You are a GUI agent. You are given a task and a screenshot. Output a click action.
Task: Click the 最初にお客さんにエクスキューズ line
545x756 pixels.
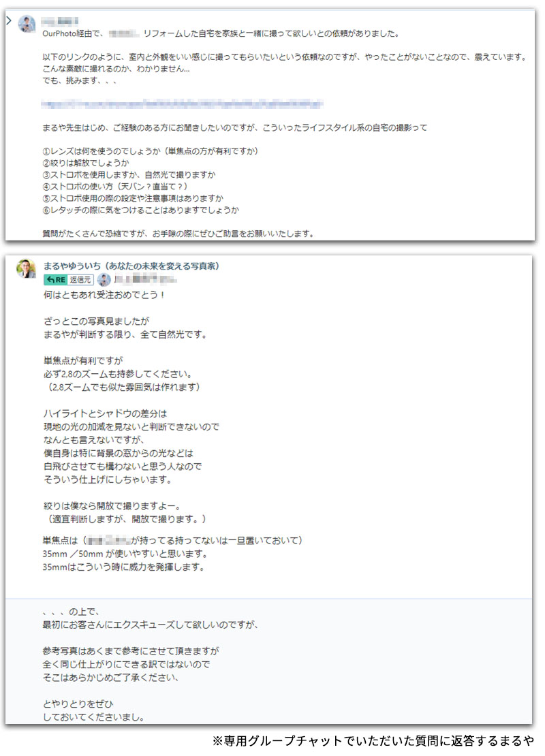[x=150, y=624]
